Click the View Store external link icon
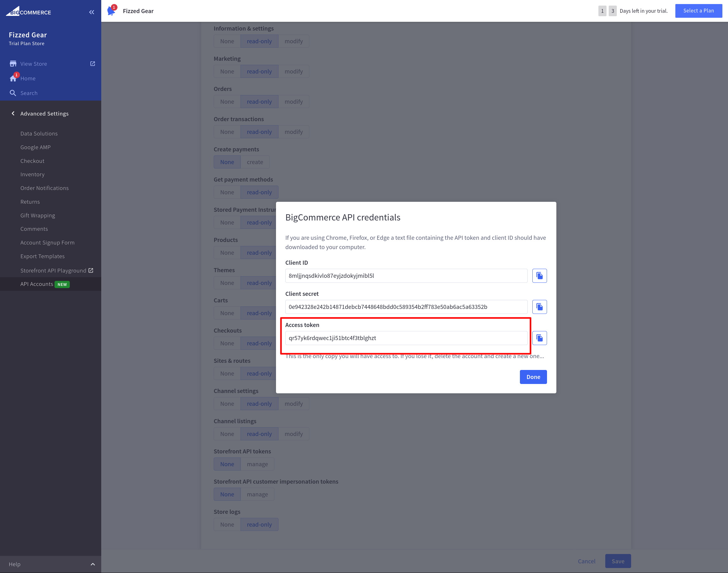The image size is (728, 573). [x=93, y=64]
